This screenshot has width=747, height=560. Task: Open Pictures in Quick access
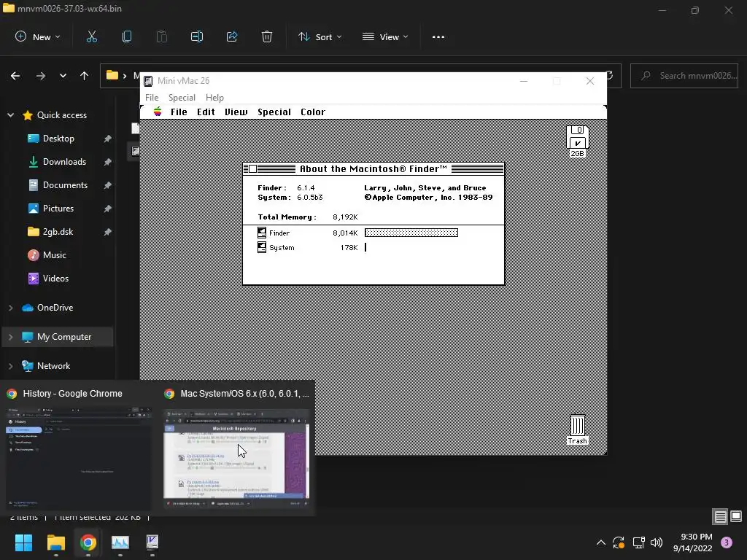(58, 208)
